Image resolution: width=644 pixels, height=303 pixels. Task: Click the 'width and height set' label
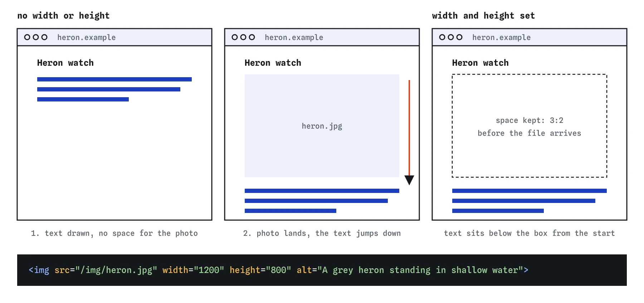(483, 16)
